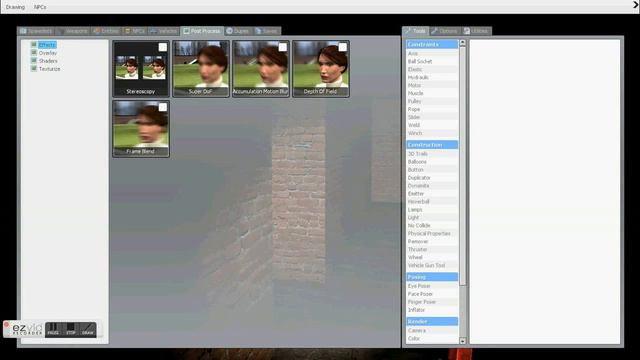Select Texturize in the category tree
The height and width of the screenshot is (360, 640).
pos(49,69)
